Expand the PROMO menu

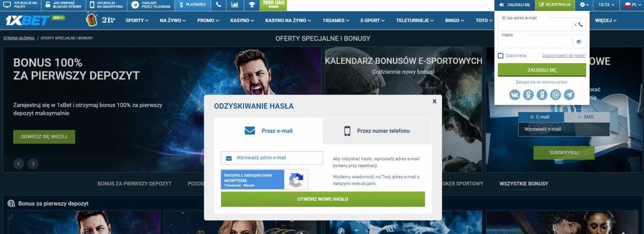(208, 21)
